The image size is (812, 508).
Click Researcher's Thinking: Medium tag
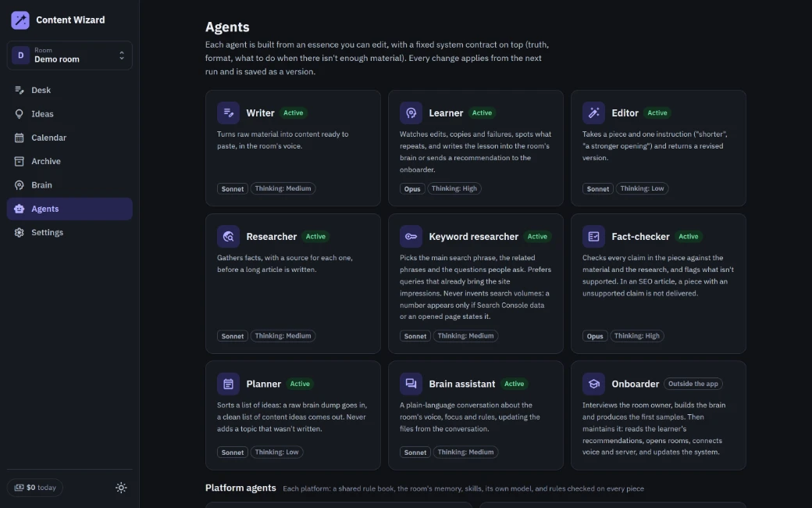[x=283, y=336]
